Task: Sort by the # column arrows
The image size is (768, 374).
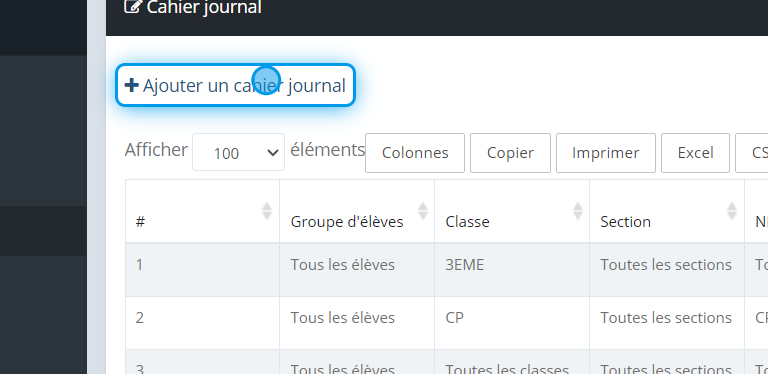Action: pos(267,211)
